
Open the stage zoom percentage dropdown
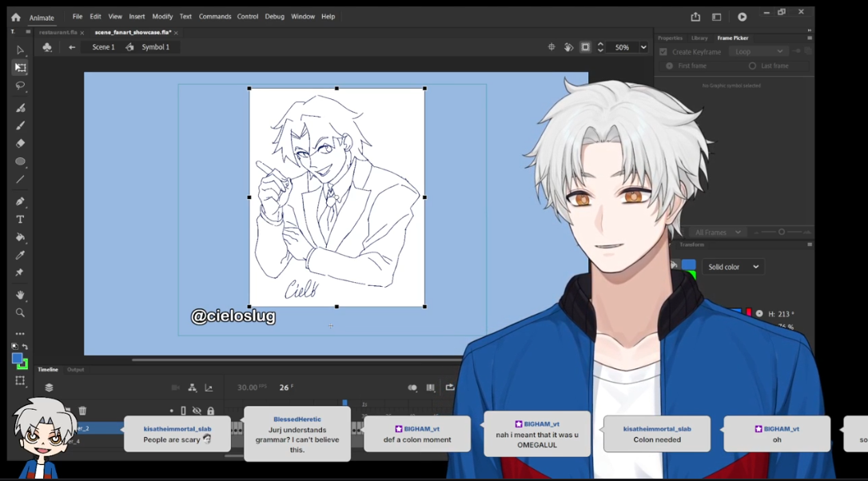[643, 48]
